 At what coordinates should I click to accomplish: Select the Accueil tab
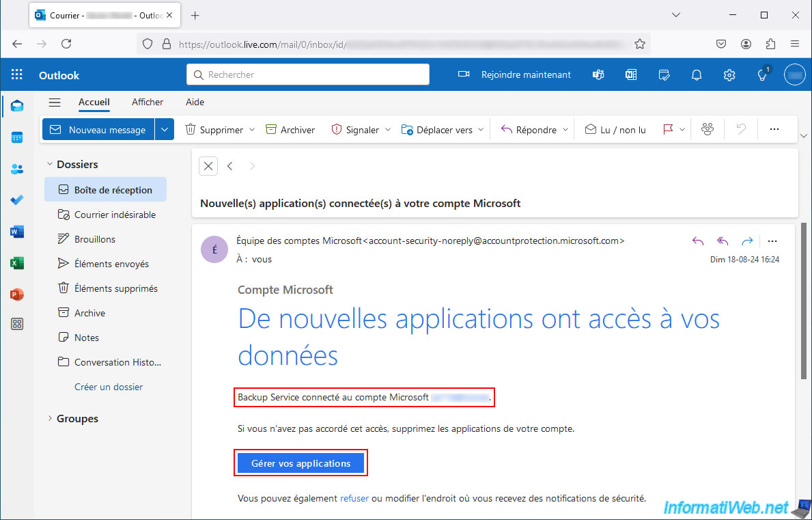click(94, 102)
